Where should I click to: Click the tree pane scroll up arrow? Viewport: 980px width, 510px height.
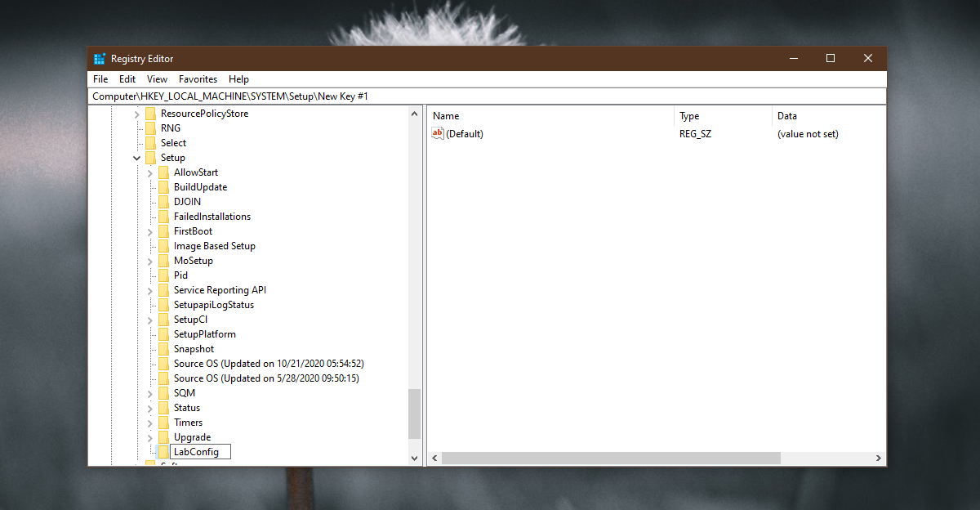[414, 114]
